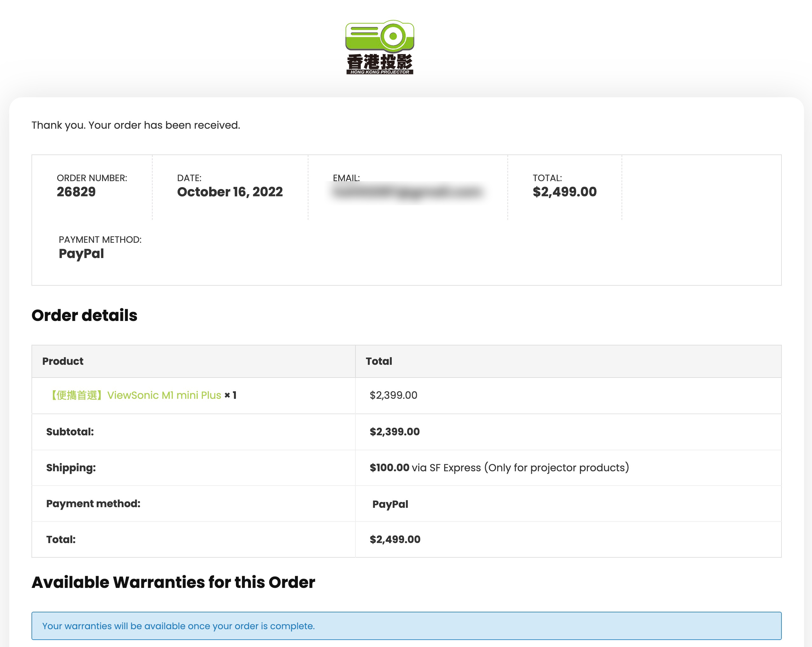Click the PayPal payment method in the summary box
Screen dimensions: 812x647
pos(81,254)
